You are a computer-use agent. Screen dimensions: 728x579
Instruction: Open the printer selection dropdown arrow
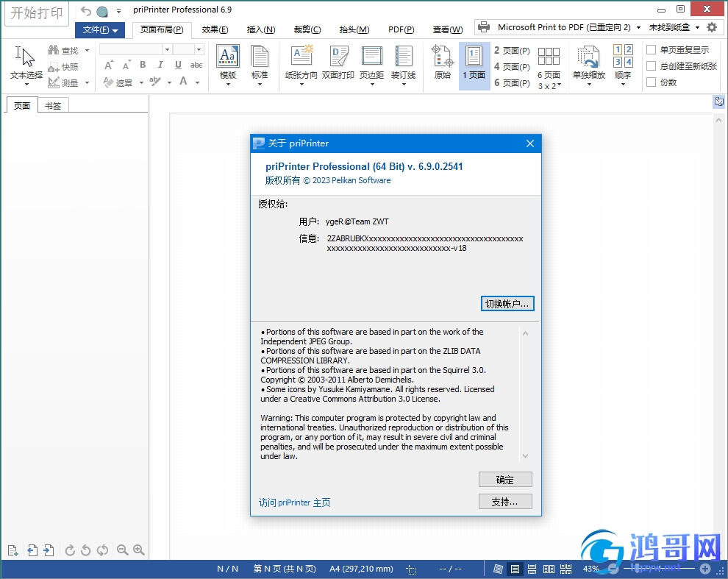638,27
